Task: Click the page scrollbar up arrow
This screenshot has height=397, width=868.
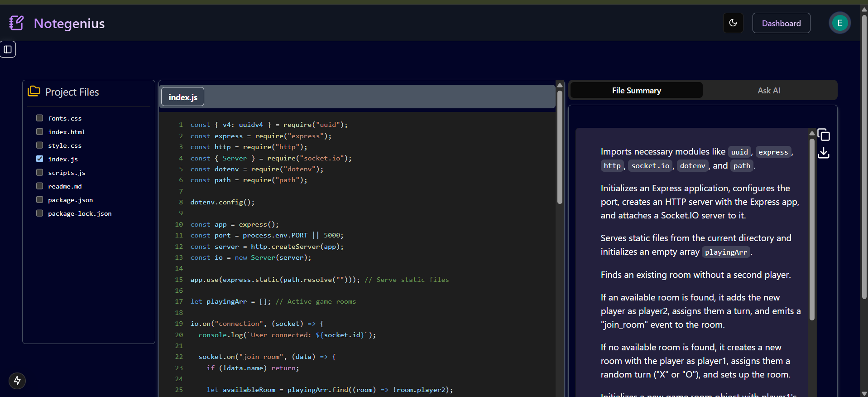Action: pyautogui.click(x=864, y=9)
